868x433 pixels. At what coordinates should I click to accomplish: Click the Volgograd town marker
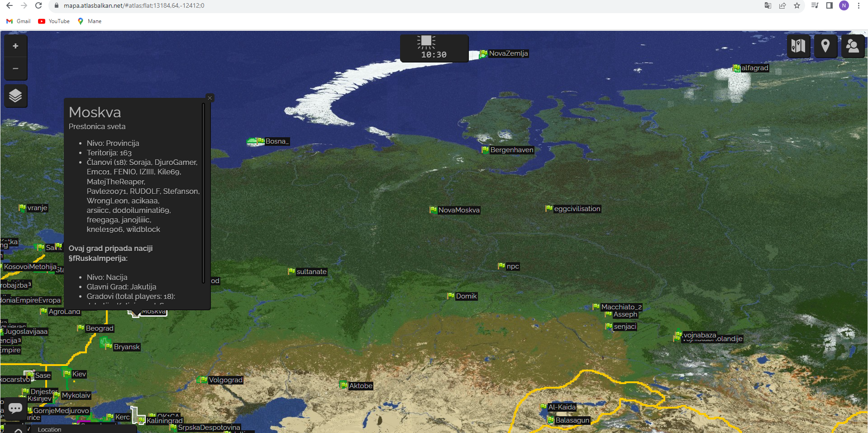click(x=204, y=380)
